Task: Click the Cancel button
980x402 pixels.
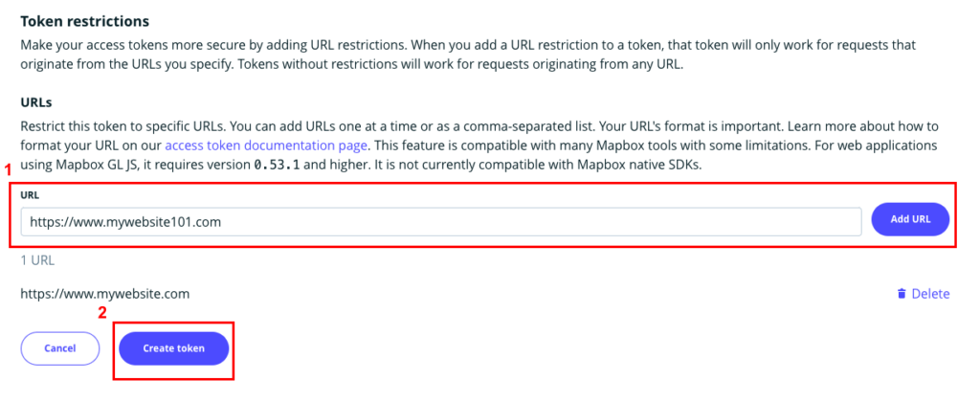Action: (60, 348)
